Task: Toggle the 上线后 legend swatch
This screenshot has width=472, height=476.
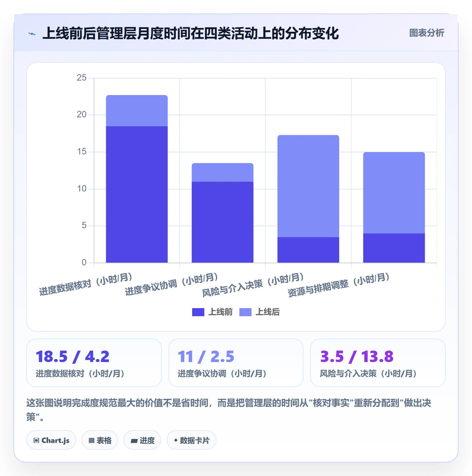Action: click(245, 312)
